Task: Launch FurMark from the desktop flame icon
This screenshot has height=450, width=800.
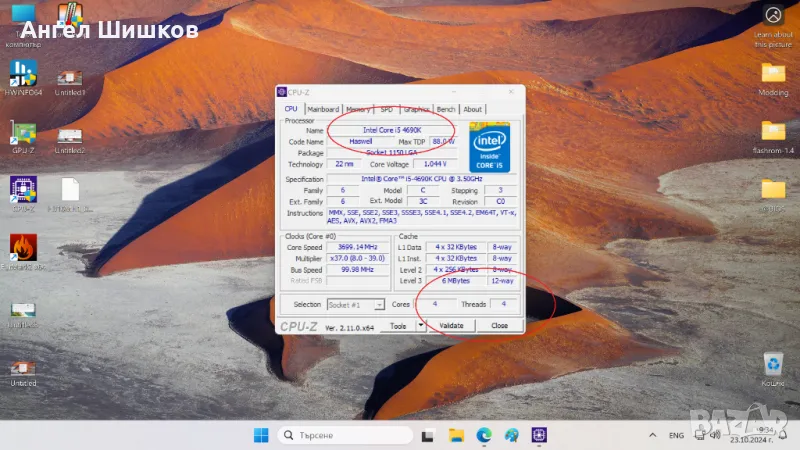Action: (23, 248)
